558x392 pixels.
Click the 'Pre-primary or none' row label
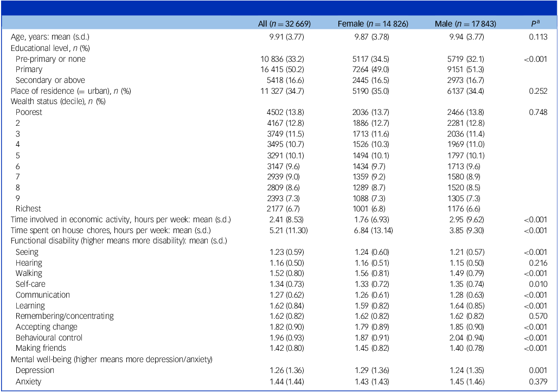(50, 59)
